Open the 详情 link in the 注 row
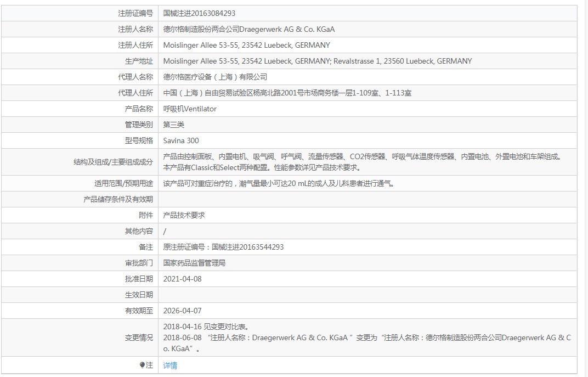Viewport: 588px width, 377px height. (x=170, y=365)
